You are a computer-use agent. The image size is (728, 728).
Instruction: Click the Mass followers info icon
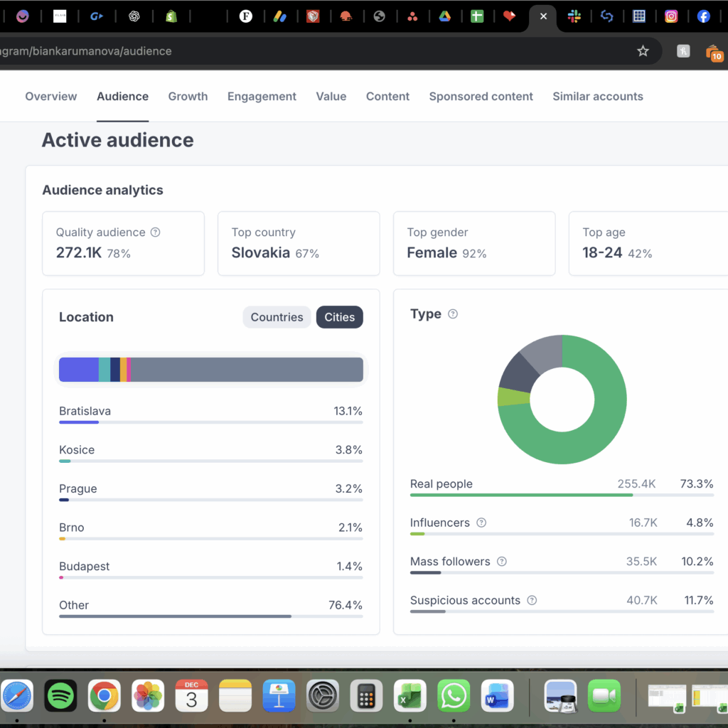coord(502,562)
